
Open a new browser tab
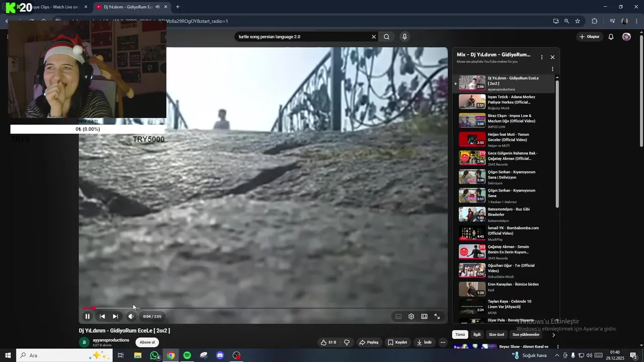point(178,7)
